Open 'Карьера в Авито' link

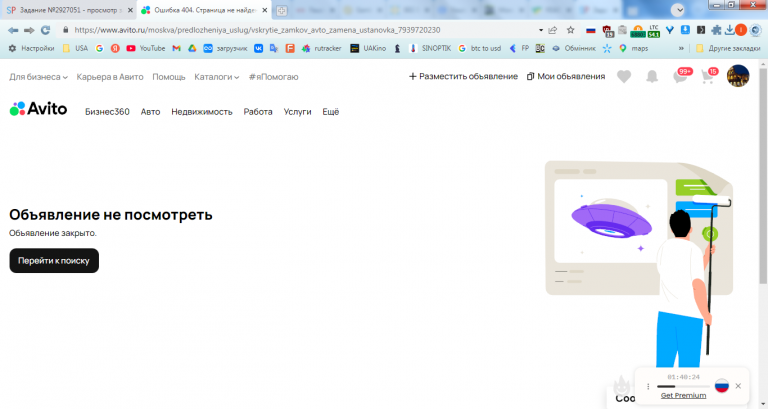(110, 77)
